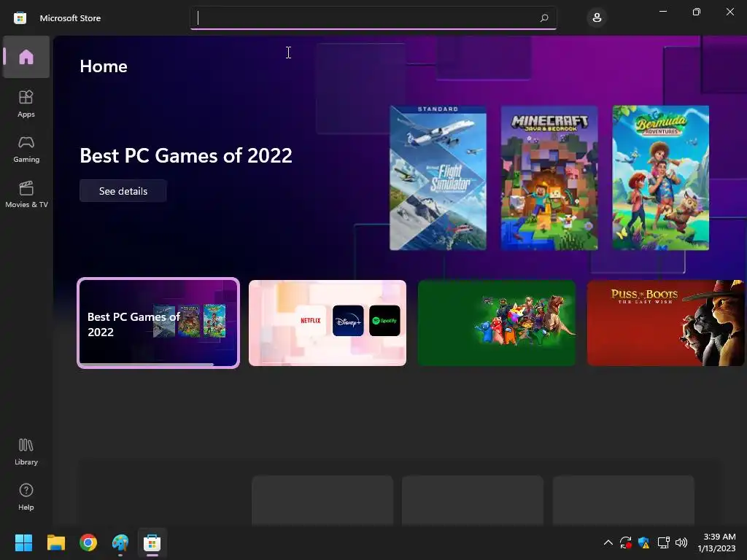Viewport: 747px width, 560px height.
Task: Open the Movies & TV section
Action: [x=26, y=194]
